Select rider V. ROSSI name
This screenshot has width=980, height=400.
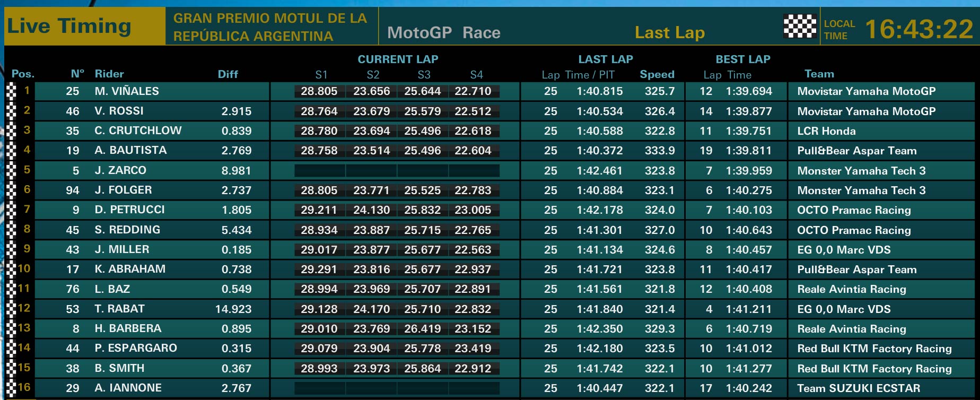click(x=119, y=111)
